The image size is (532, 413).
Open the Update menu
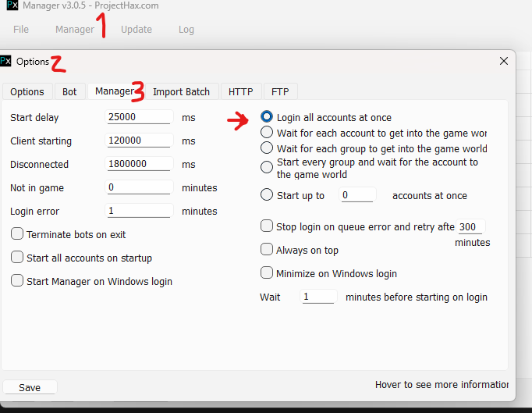tap(137, 30)
